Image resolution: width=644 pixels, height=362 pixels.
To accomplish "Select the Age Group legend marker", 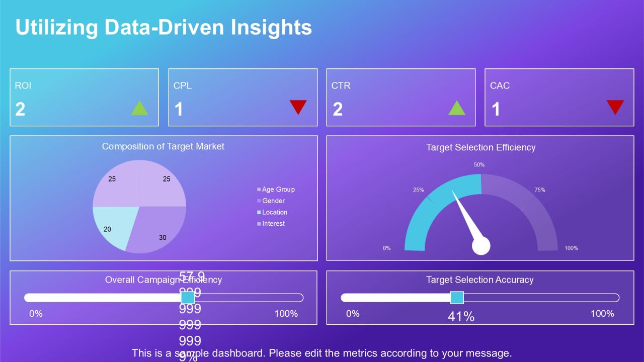I will click(259, 190).
